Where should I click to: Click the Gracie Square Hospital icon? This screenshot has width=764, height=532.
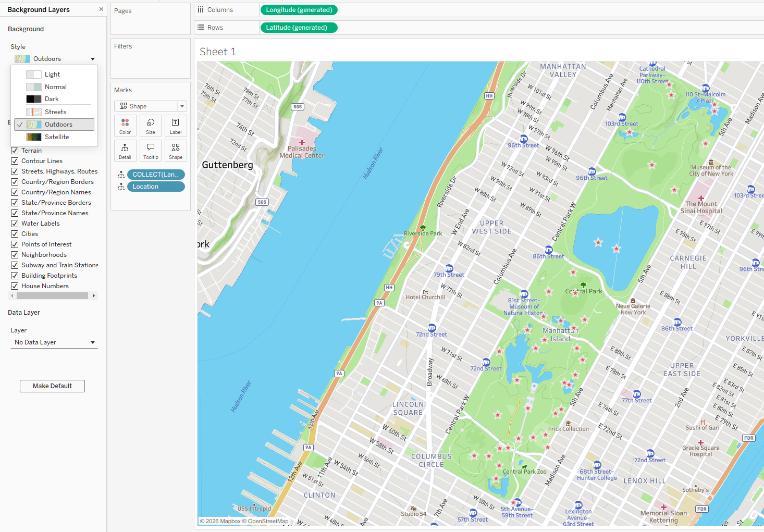(701, 442)
